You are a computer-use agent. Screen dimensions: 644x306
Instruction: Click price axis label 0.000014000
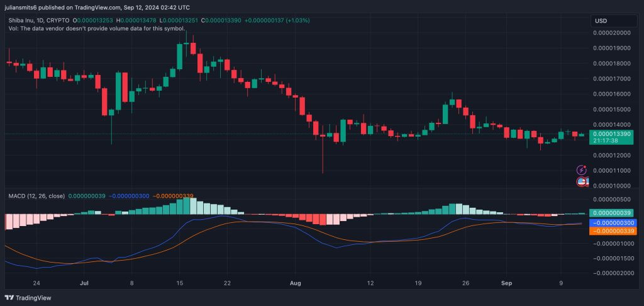[611, 125]
